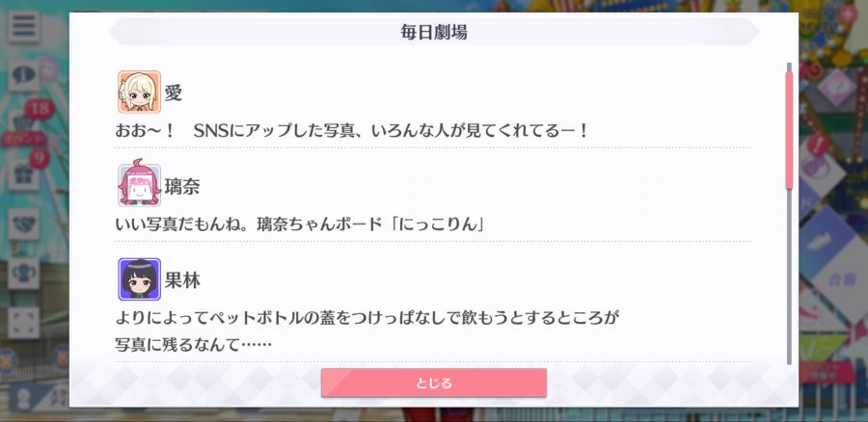This screenshot has width=868, height=422.
Task: Open the speech bubble notice icon
Action: click(x=23, y=76)
